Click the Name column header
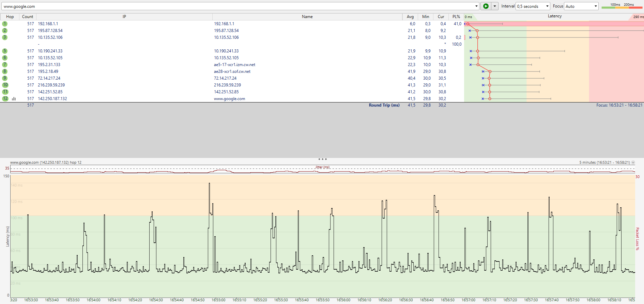 point(307,17)
